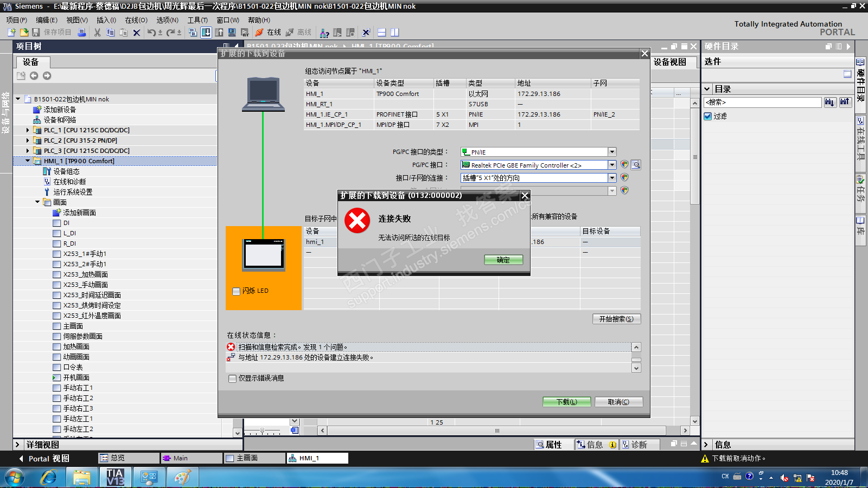Screen dimensions: 868x488
Task: Open the 项目(P) menu
Action: pos(17,20)
